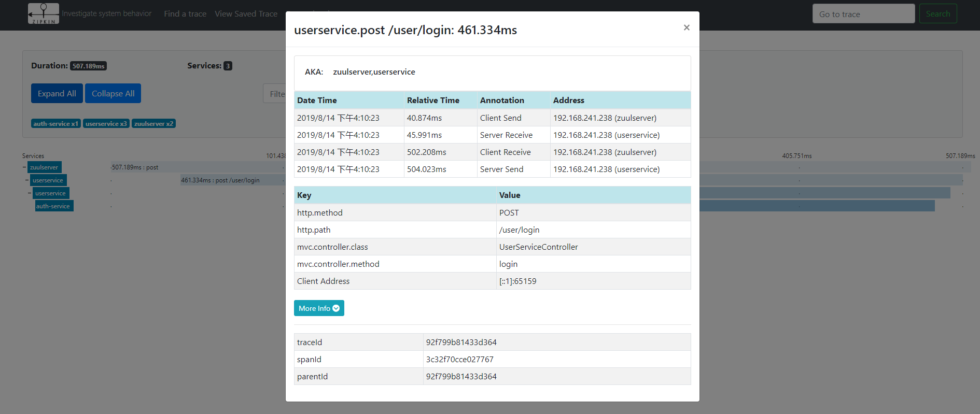Click the dialog title userservice.post /user/login

pyautogui.click(x=405, y=30)
